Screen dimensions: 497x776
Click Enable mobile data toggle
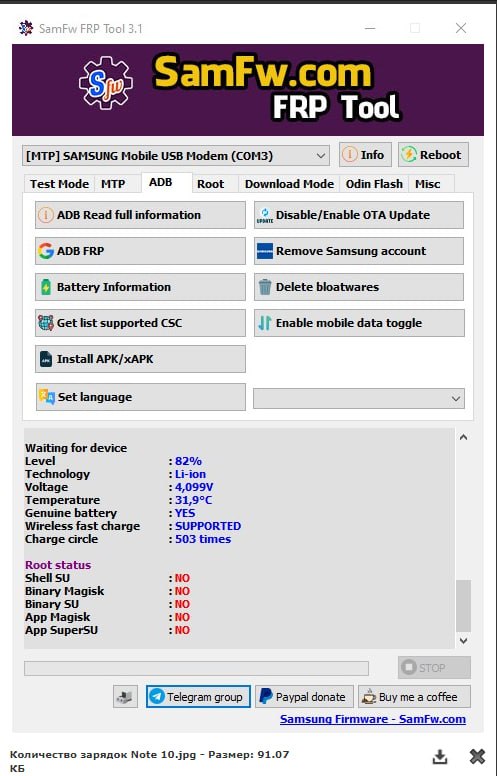point(359,323)
